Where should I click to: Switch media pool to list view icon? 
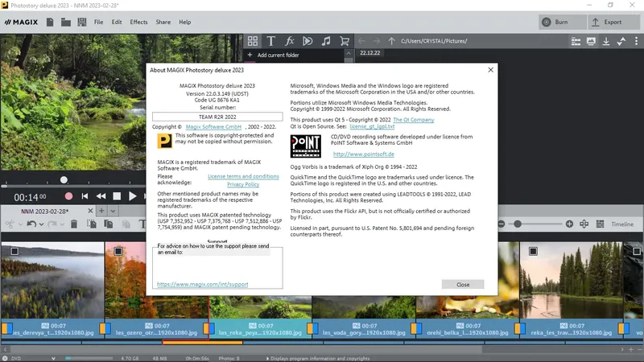[x=576, y=41]
